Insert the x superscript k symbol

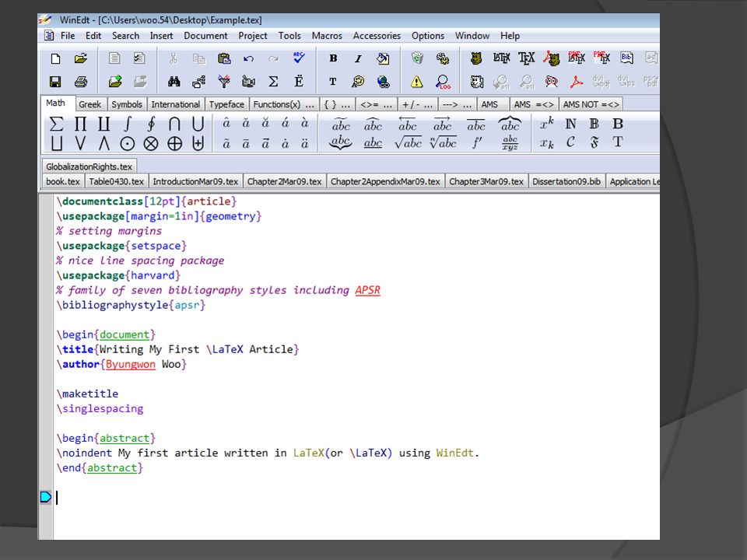547,124
